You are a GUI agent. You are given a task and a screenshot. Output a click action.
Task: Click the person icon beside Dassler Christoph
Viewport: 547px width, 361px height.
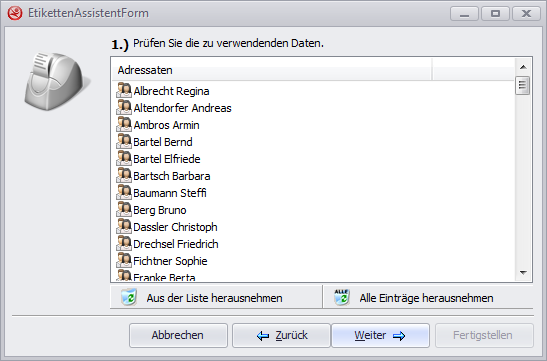coord(124,226)
